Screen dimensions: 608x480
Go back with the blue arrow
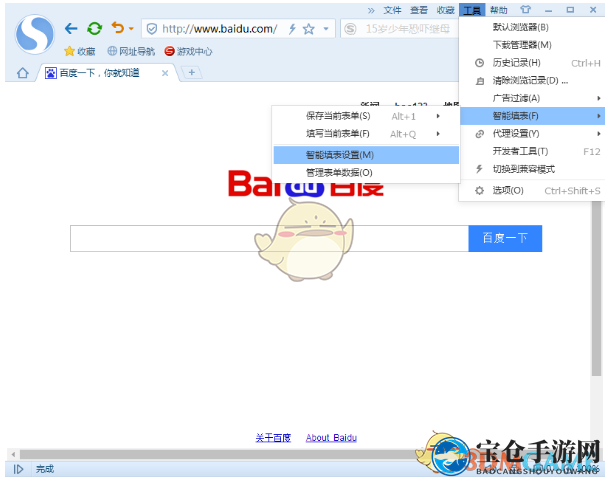click(71, 28)
